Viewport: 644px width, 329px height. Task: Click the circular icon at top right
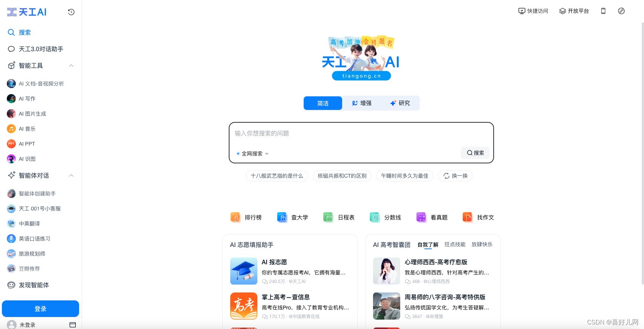click(x=621, y=11)
